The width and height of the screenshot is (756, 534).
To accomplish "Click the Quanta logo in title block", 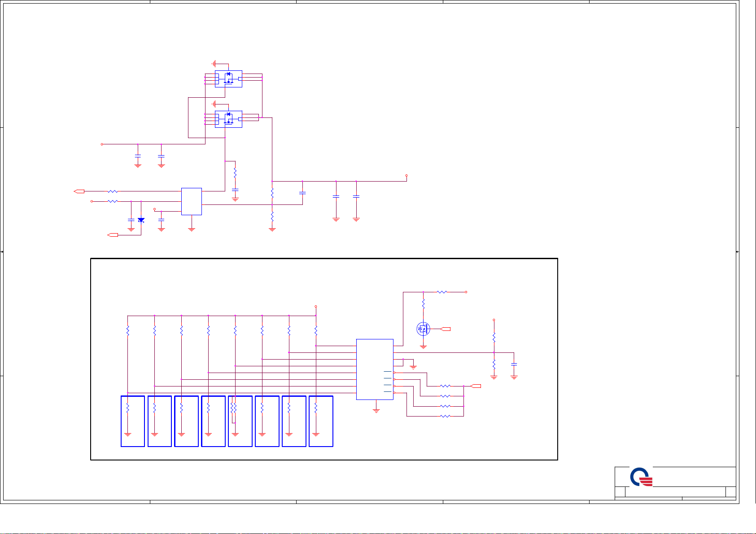I will click(641, 478).
